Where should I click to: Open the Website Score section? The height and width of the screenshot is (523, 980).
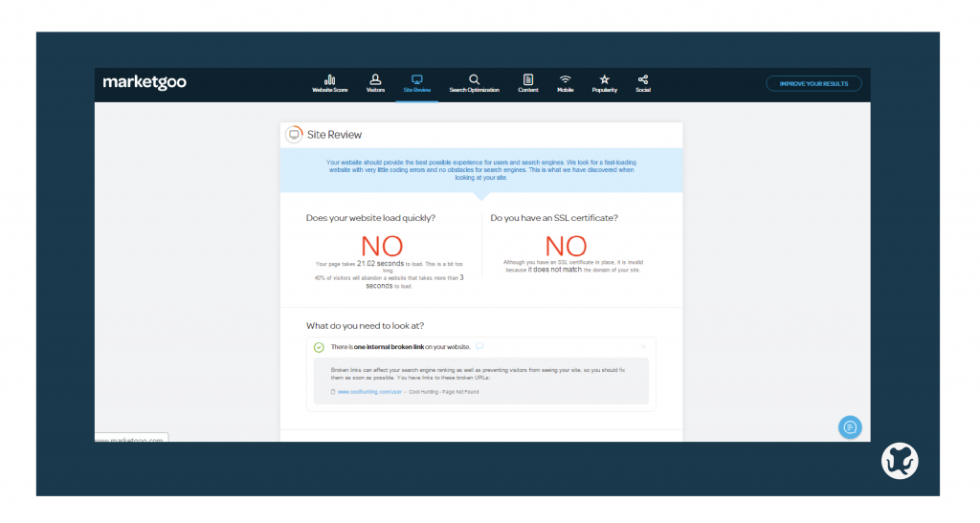329,83
